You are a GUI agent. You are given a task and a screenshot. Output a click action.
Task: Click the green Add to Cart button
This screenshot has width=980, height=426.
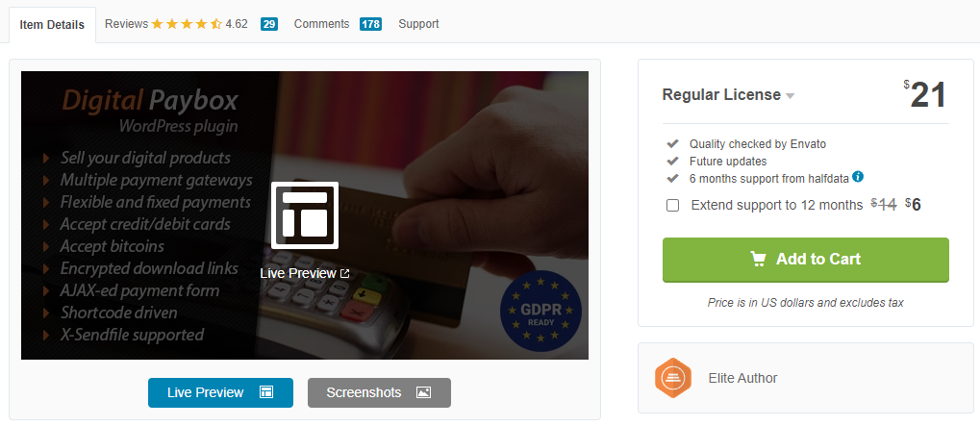806,260
